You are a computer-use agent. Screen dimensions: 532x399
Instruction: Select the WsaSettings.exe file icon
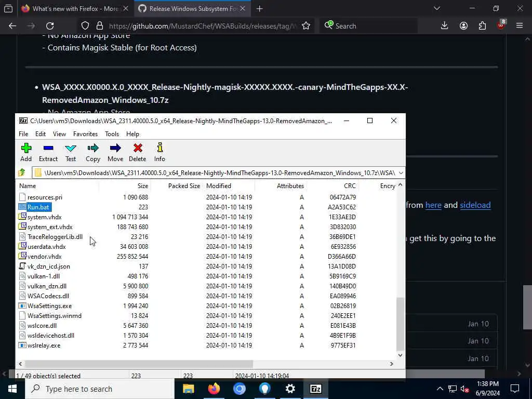(22, 305)
